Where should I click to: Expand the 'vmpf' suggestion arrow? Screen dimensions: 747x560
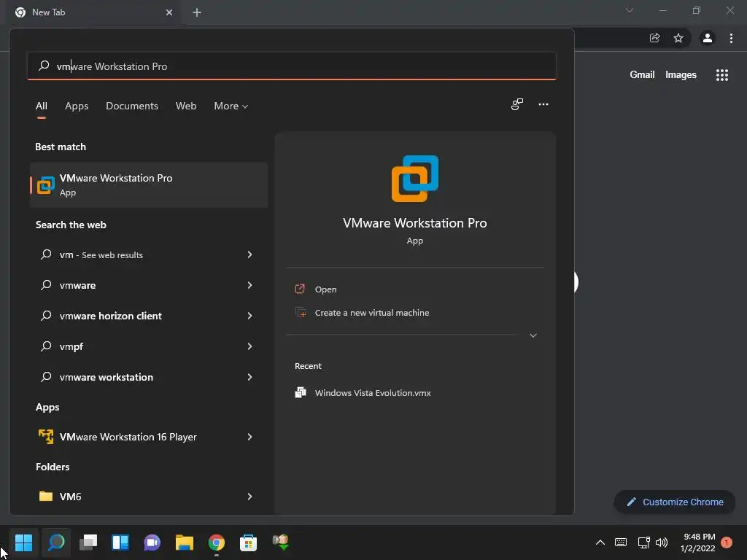[x=249, y=346]
